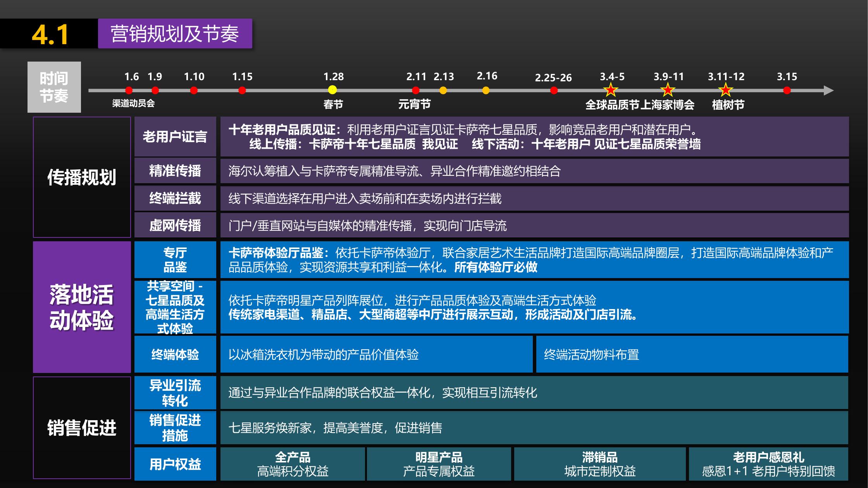Select the 明星产品 产品专属权益 box
Viewport: 868px width, 488px height.
tap(439, 464)
